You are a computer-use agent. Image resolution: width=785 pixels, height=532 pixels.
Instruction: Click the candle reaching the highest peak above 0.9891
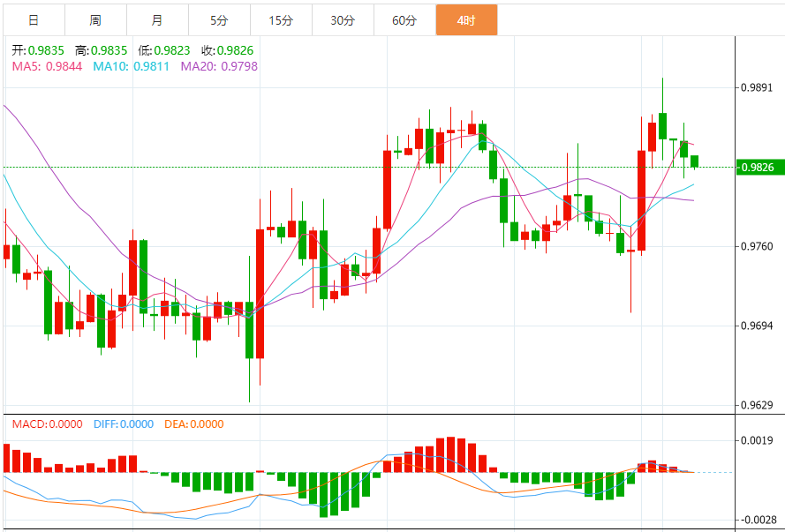(x=663, y=126)
